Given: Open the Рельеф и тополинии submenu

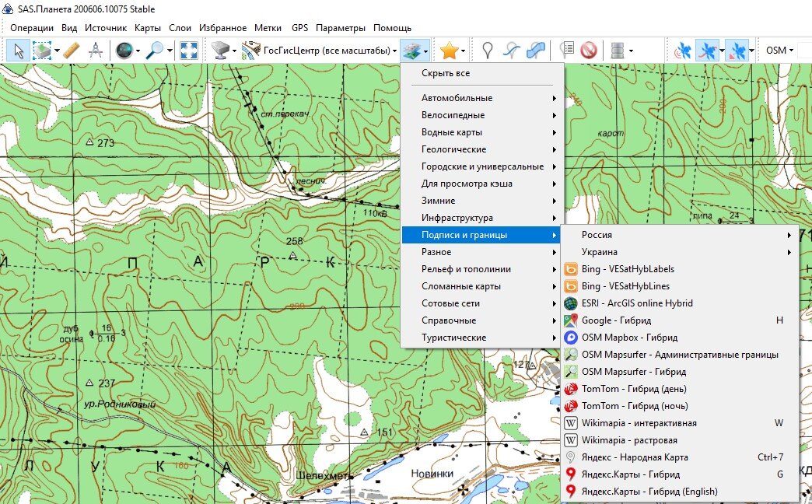Looking at the screenshot, I should point(481,269).
